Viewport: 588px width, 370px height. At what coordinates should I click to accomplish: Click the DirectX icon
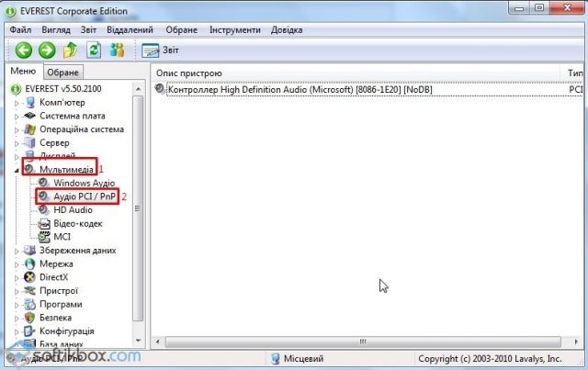(30, 277)
